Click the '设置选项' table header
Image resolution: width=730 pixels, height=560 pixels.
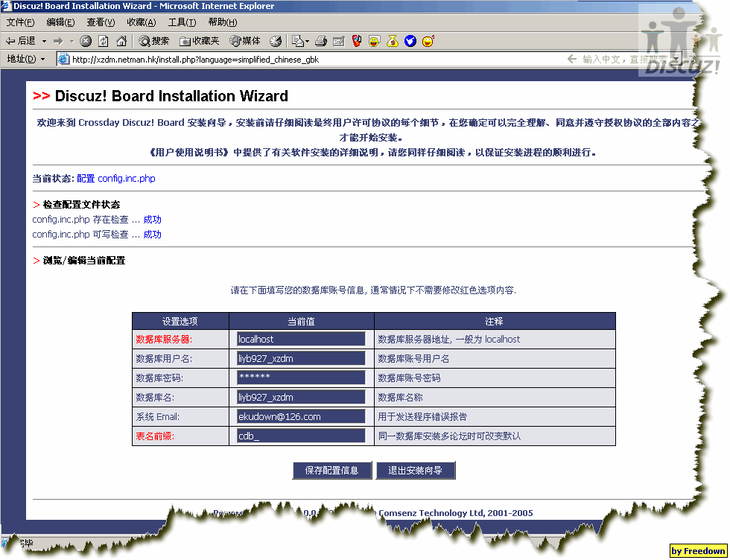tap(180, 321)
